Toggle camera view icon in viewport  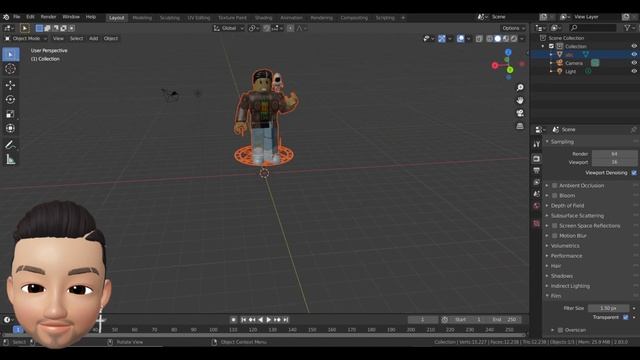coord(520,113)
